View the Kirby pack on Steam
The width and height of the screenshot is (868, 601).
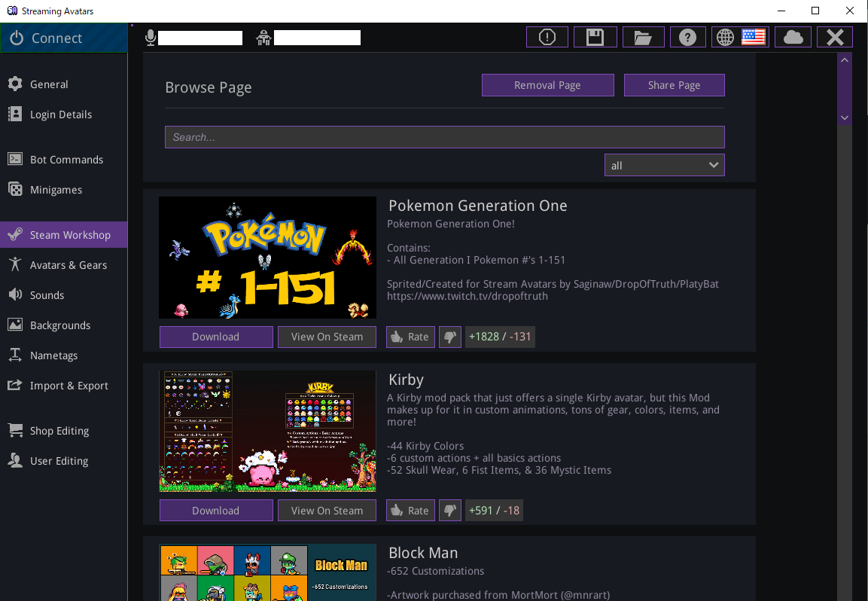pos(327,510)
